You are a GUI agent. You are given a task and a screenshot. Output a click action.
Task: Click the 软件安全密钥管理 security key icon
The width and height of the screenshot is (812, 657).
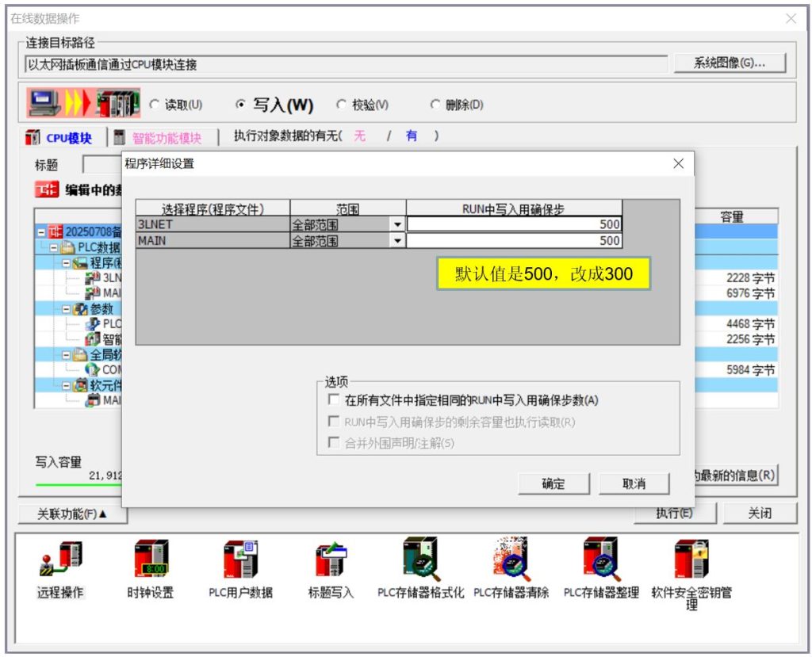click(x=691, y=559)
